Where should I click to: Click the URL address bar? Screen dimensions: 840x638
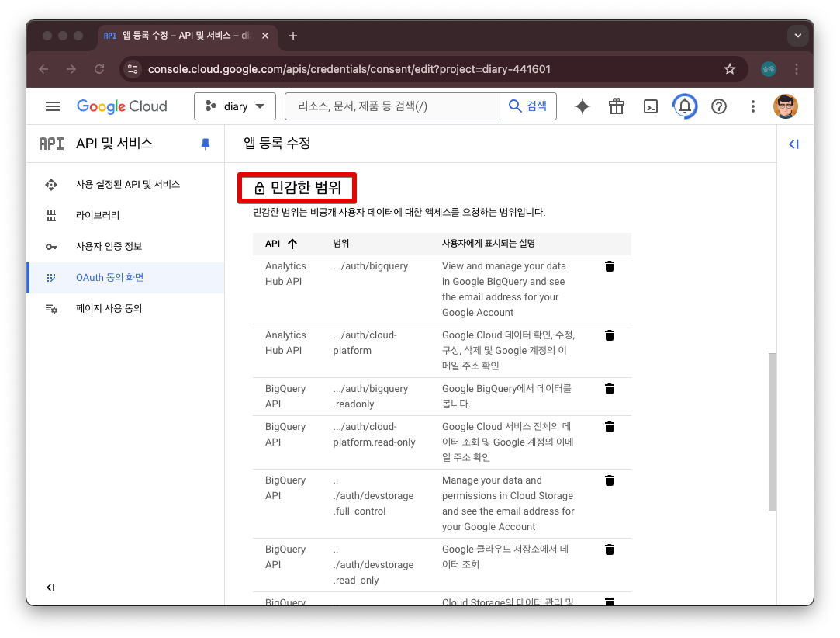[349, 69]
